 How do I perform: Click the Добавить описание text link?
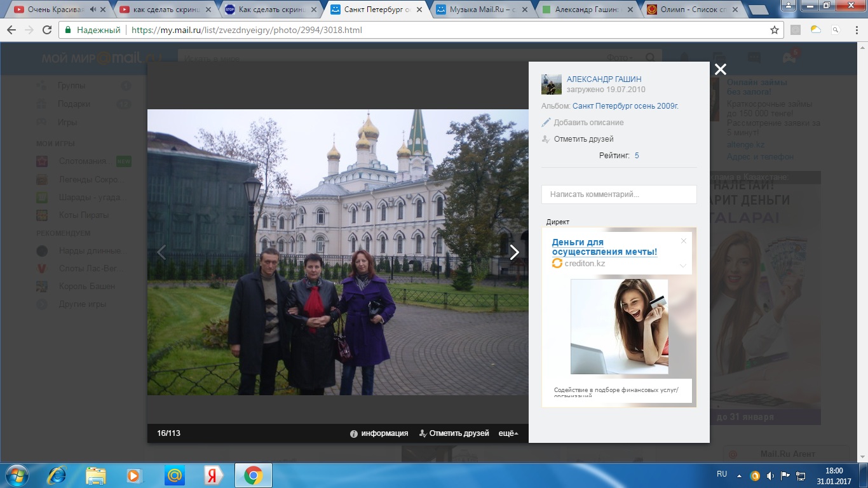pos(588,123)
